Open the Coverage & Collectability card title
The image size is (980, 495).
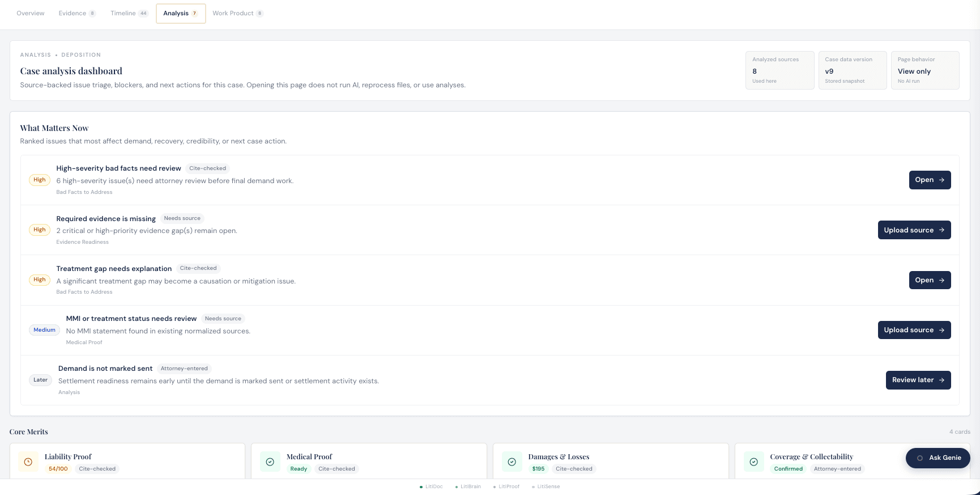811,456
